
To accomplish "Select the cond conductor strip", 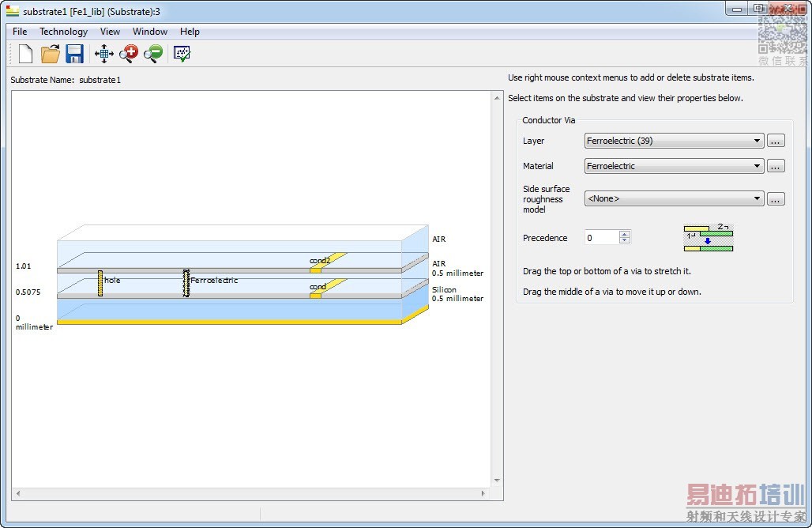I will pyautogui.click(x=329, y=288).
